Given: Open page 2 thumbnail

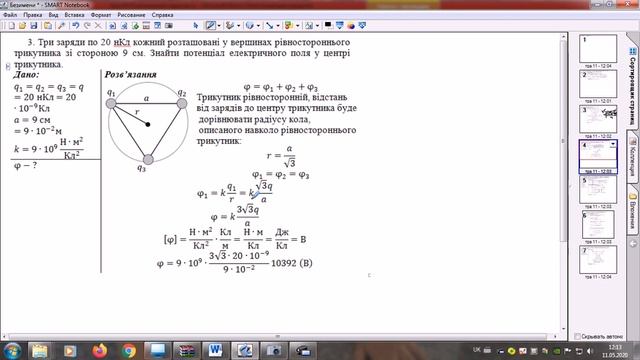Looking at the screenshot, I should pyautogui.click(x=598, y=84).
